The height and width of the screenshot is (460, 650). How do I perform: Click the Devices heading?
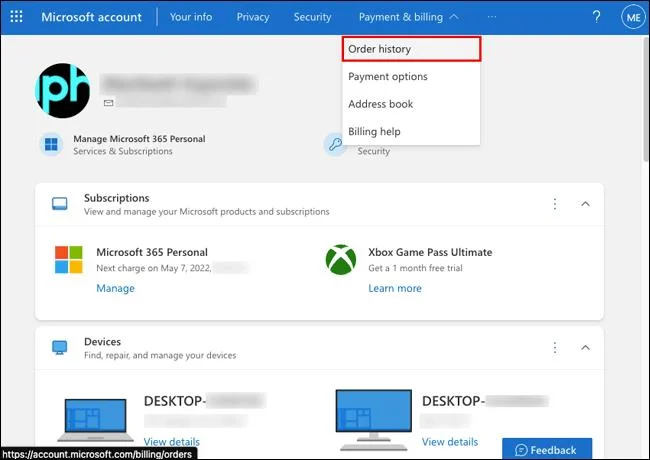(x=102, y=342)
